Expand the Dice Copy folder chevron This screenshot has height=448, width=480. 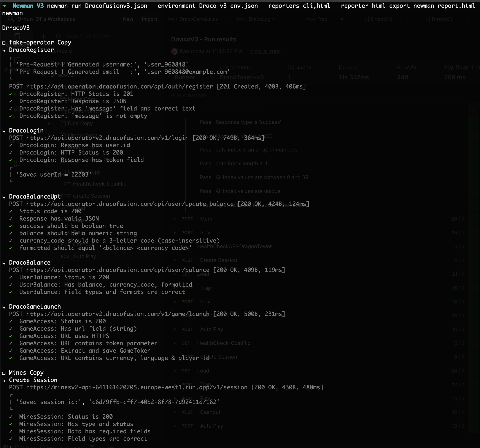(49, 123)
